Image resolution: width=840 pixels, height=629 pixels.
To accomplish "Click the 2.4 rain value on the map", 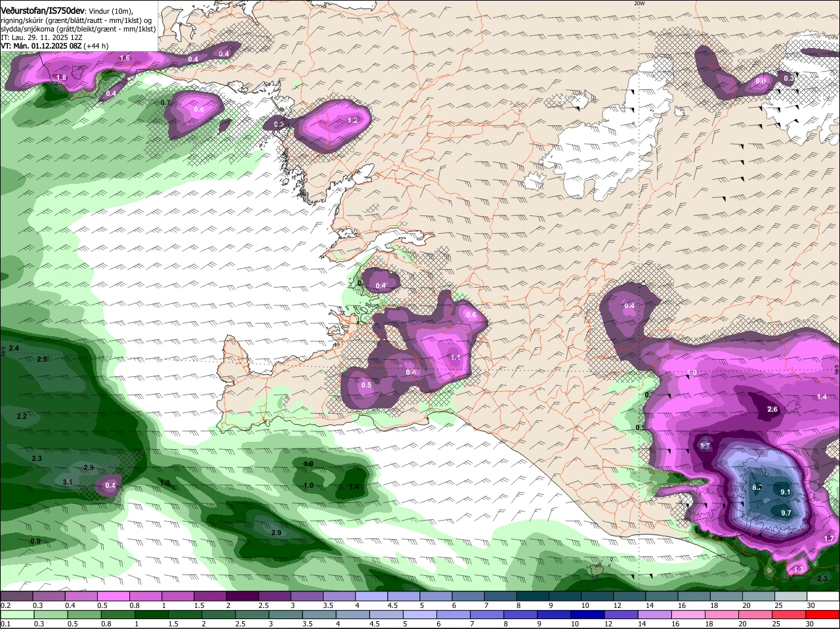I will (14, 347).
